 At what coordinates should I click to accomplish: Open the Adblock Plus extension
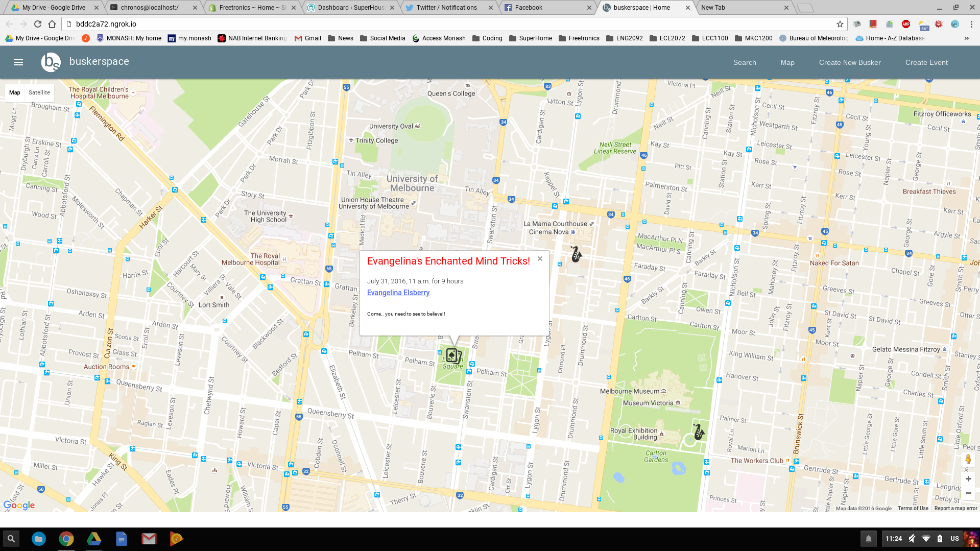click(x=906, y=24)
